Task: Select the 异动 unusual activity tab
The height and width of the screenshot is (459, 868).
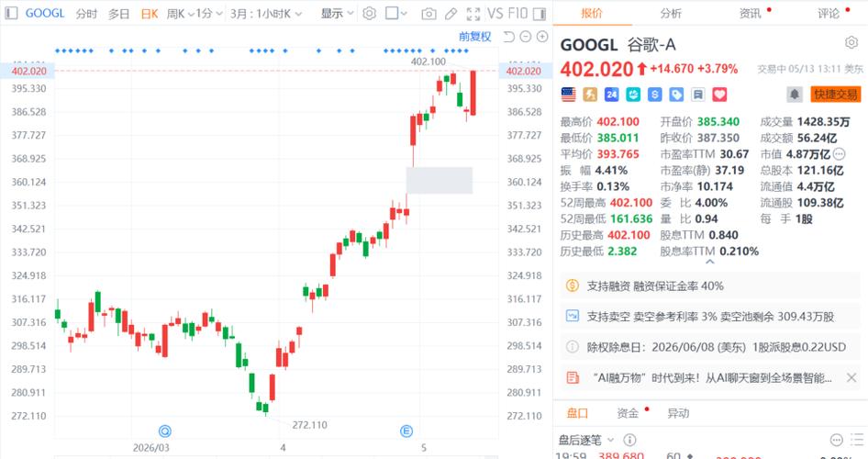Action: click(678, 413)
